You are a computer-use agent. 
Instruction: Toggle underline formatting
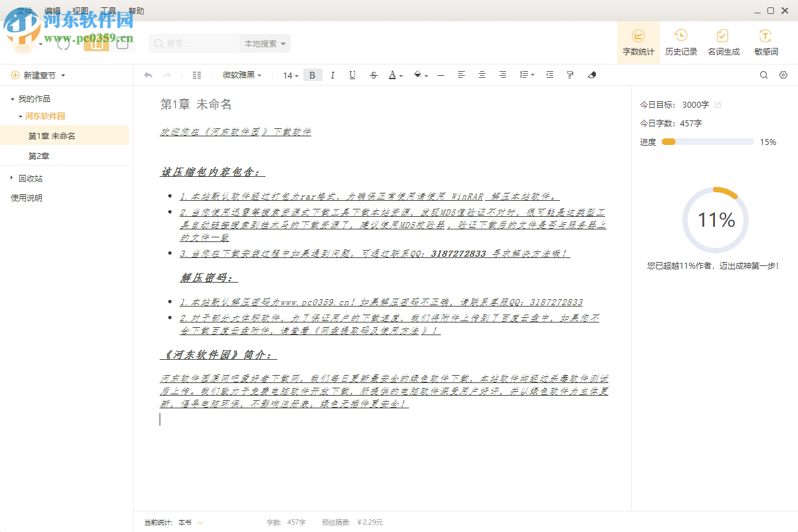(352, 74)
